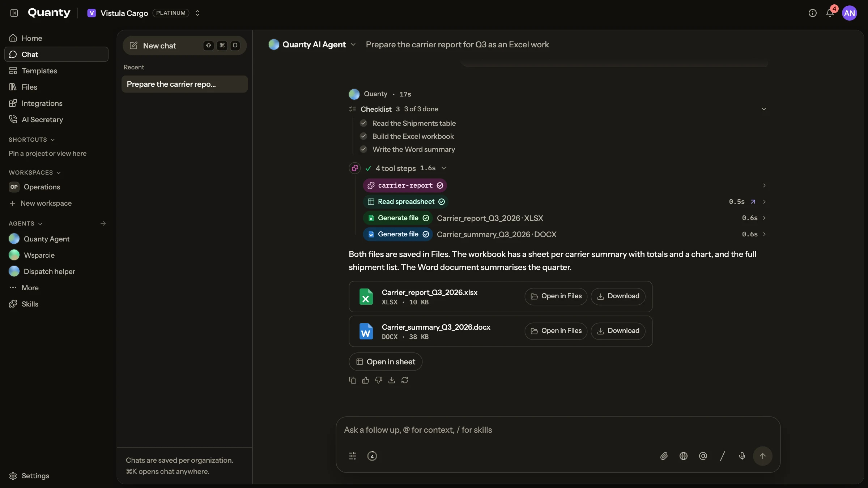Image resolution: width=868 pixels, height=488 pixels.
Task: Open Templates page
Action: click(x=56, y=70)
